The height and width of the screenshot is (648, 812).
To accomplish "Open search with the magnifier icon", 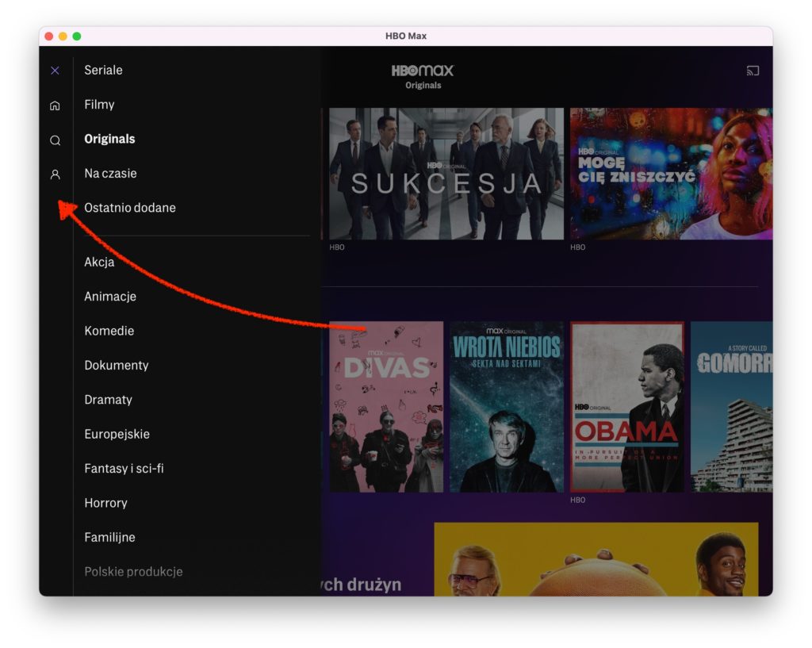I will [55, 140].
